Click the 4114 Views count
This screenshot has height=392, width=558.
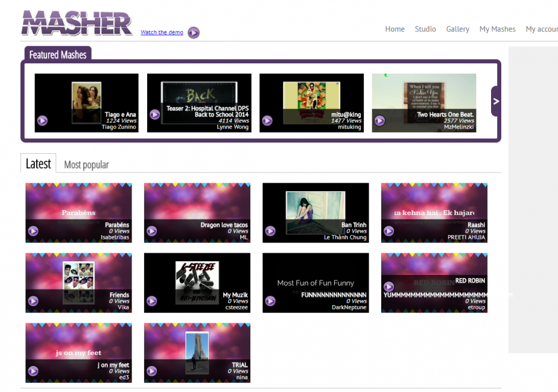point(234,121)
